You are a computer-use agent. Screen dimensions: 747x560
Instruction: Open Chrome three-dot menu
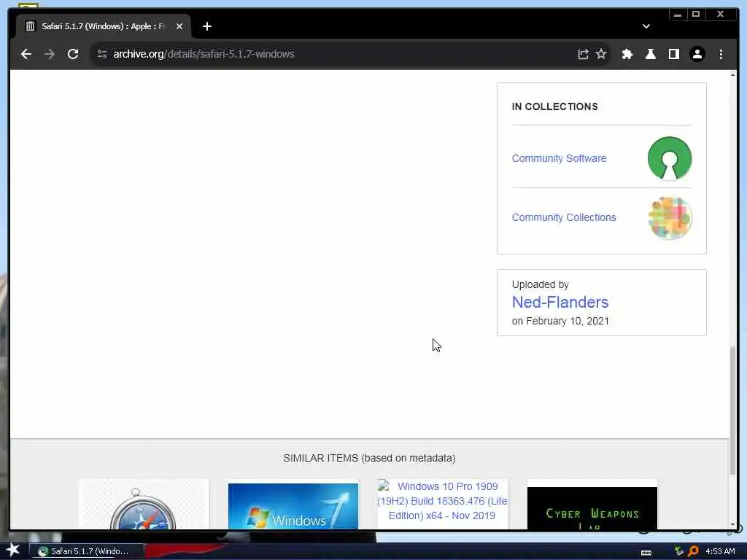pos(721,54)
